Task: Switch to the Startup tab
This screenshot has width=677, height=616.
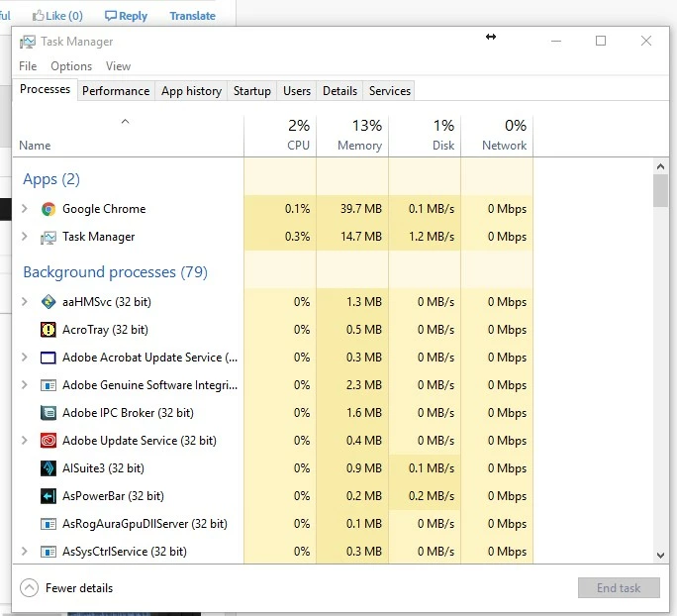Action: click(x=252, y=91)
